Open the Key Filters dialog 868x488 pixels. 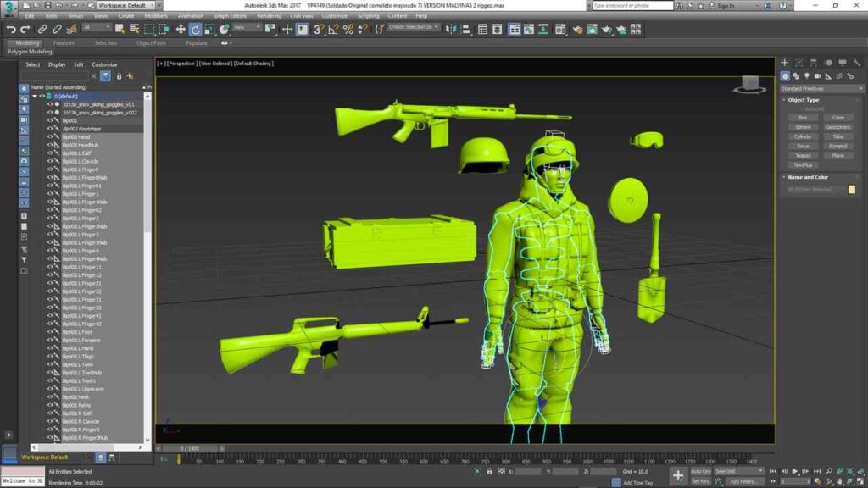pyautogui.click(x=743, y=481)
